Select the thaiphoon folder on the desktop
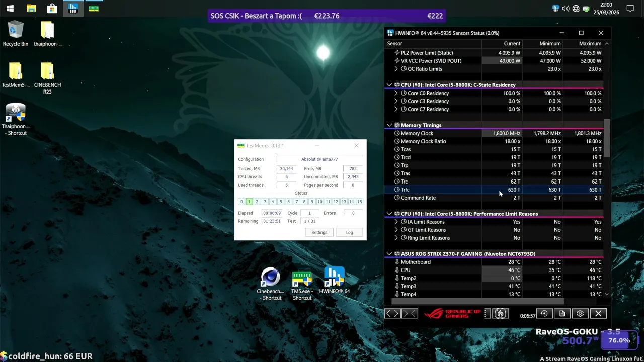The height and width of the screenshot is (362, 644). (47, 33)
